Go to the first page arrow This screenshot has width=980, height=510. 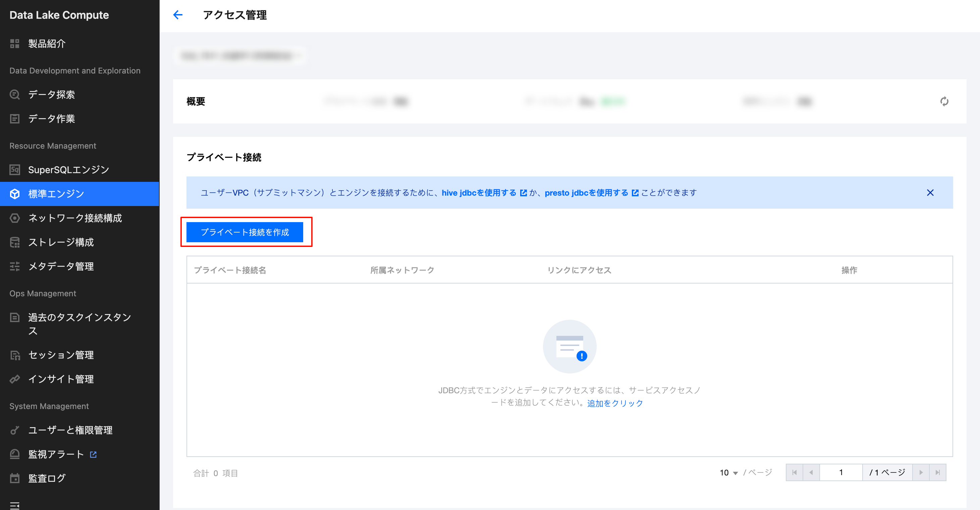pyautogui.click(x=794, y=472)
